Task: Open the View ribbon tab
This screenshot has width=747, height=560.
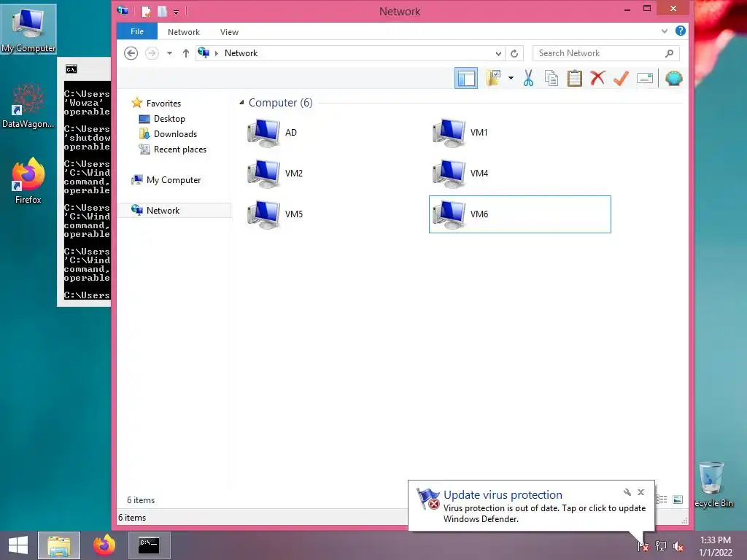Action: 229,32
